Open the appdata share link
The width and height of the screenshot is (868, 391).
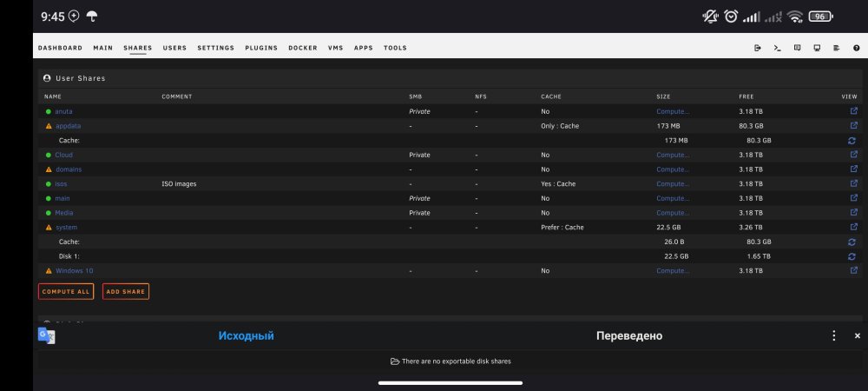click(x=68, y=126)
